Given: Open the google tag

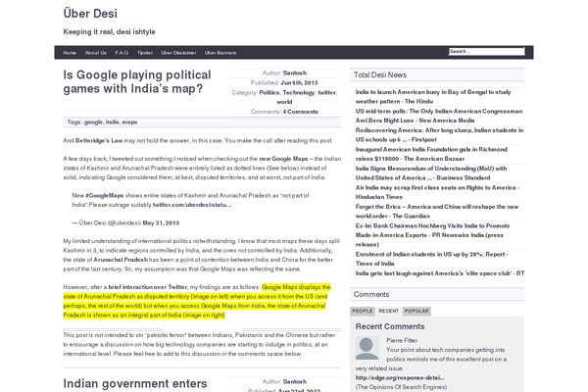Looking at the screenshot, I should 93,122.
